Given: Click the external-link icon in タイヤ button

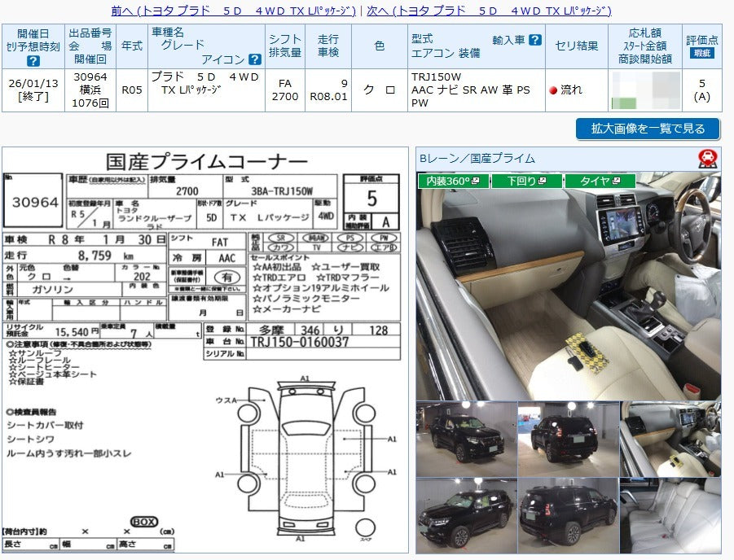Looking at the screenshot, I should 617,181.
